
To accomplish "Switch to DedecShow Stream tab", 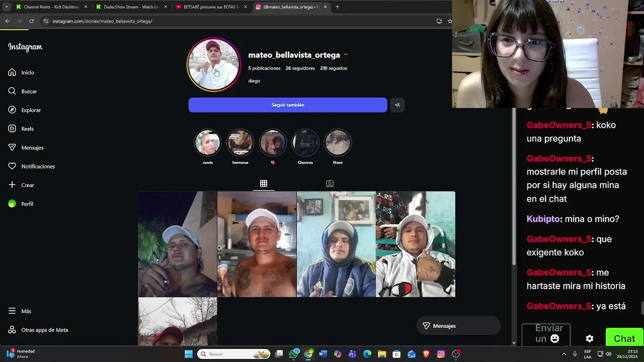I will (131, 7).
